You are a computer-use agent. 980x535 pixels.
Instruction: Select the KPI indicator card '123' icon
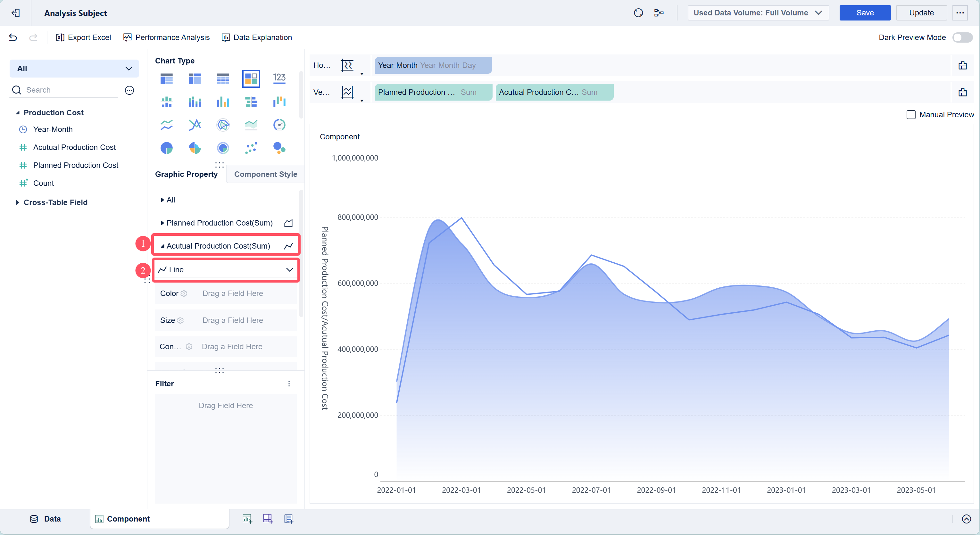pyautogui.click(x=279, y=78)
